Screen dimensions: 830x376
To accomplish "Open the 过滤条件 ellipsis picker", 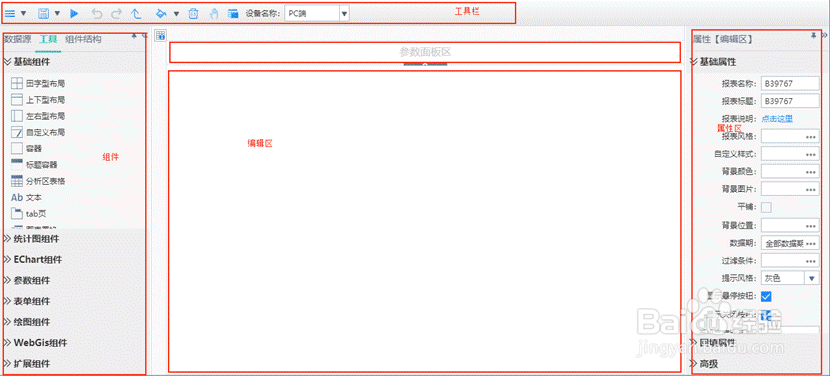I will point(810,261).
